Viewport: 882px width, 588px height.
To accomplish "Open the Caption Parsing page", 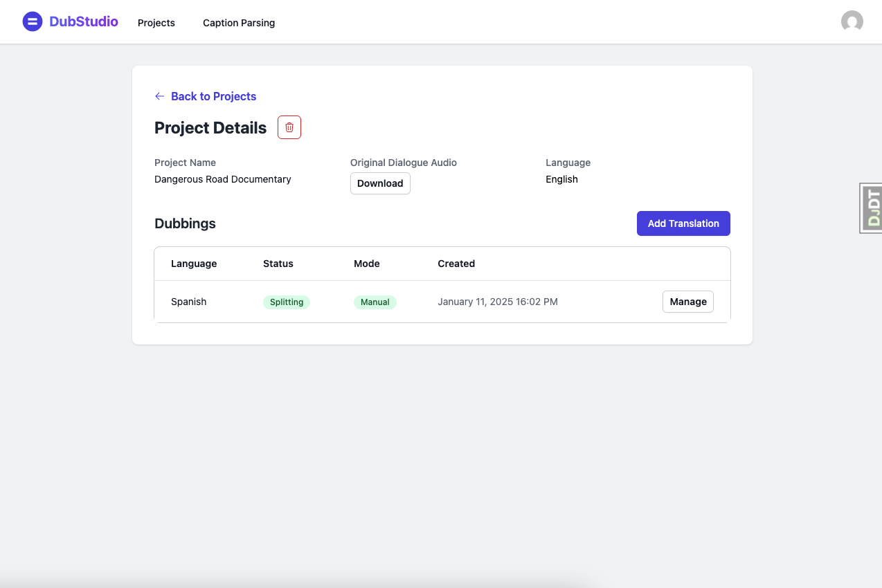I will (x=239, y=23).
